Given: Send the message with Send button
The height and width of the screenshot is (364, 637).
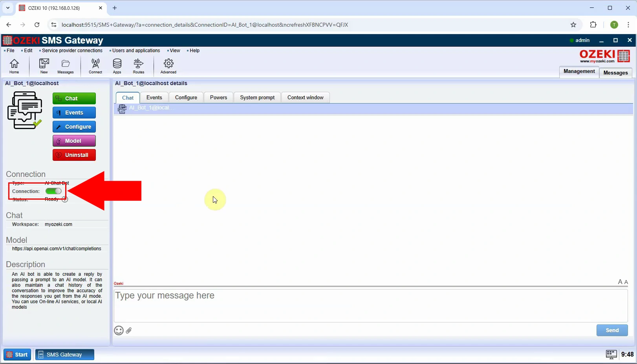Looking at the screenshot, I should [x=612, y=330].
